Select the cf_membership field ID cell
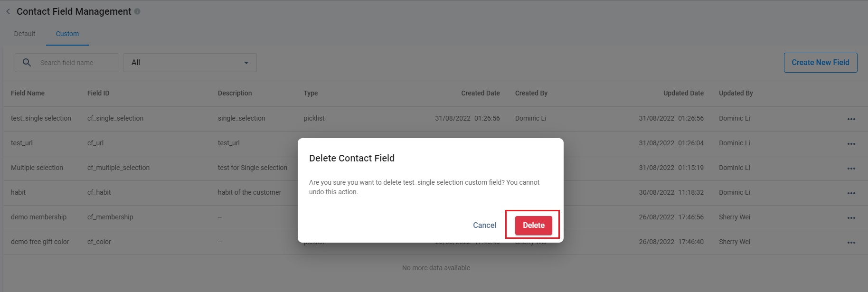The image size is (868, 292). [x=110, y=217]
